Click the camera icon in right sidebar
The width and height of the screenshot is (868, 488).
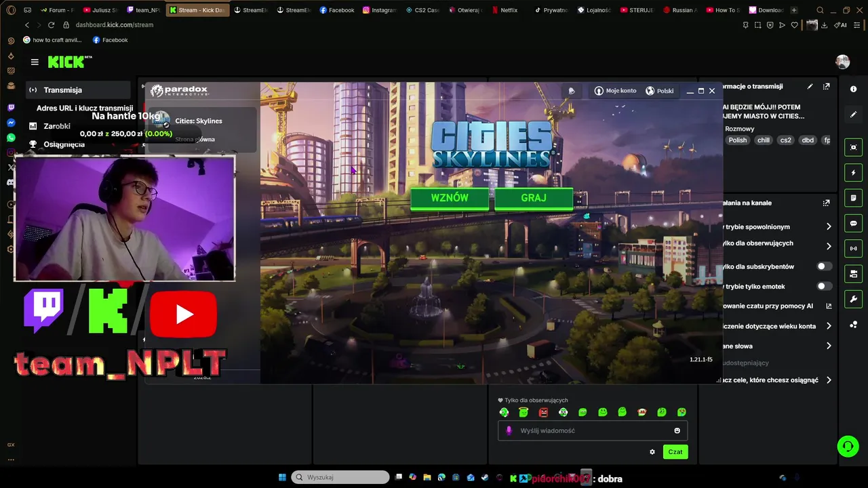tap(853, 274)
